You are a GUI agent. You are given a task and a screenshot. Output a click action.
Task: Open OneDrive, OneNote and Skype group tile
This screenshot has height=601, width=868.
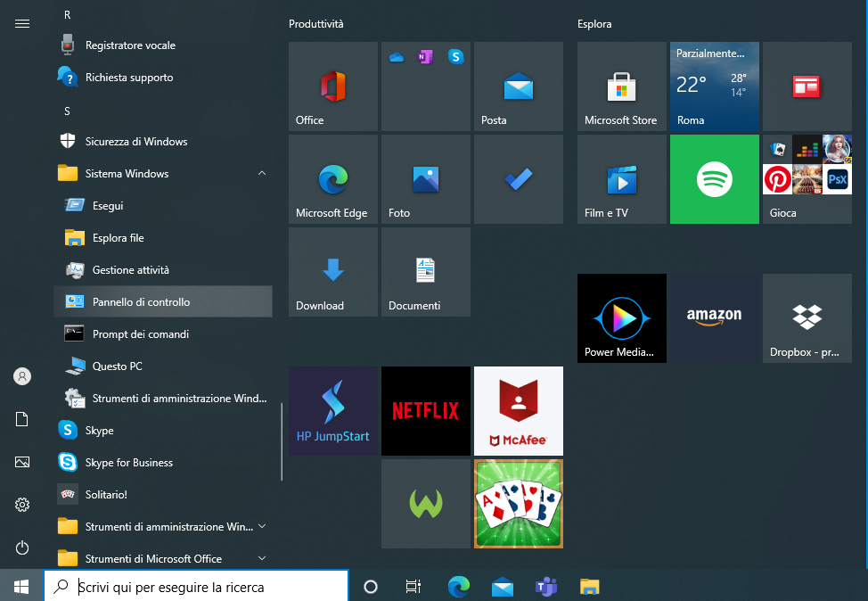point(426,86)
